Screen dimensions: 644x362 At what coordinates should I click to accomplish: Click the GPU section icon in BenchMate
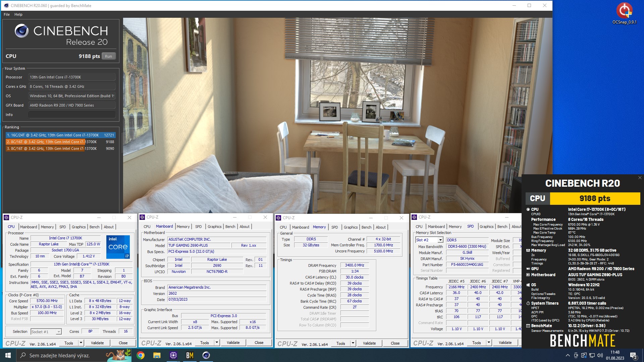[x=528, y=269]
